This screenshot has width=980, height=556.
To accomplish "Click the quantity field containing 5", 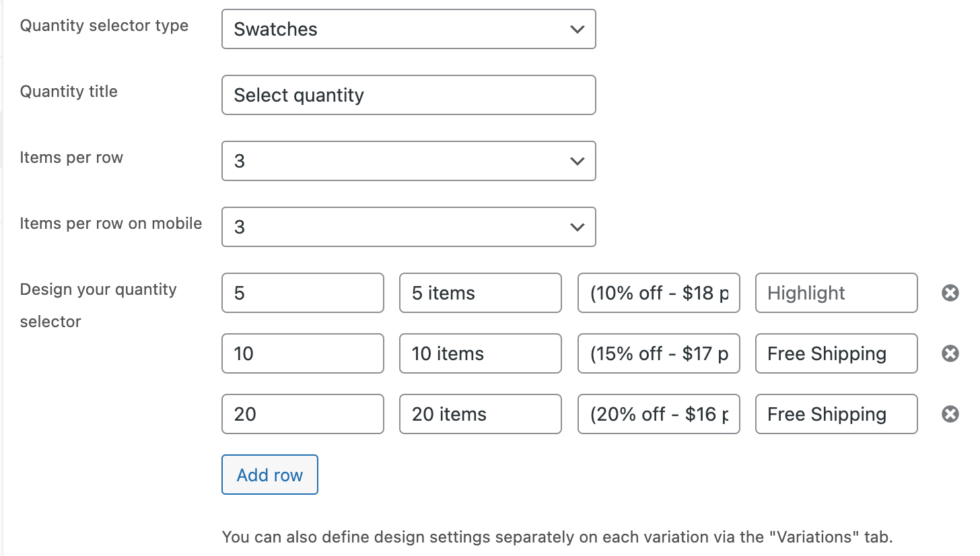I will pos(302,293).
